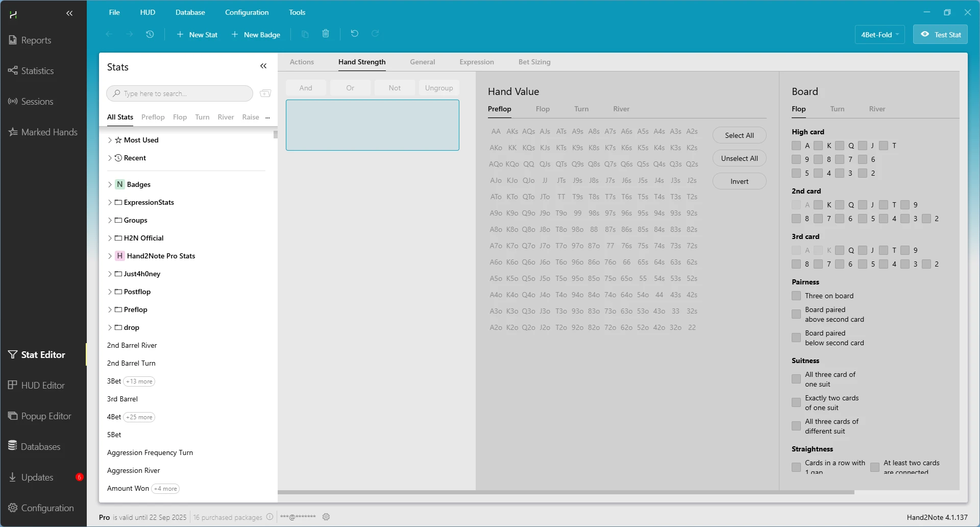Screen dimensions: 980x527
Task: Check the High card A checkbox
Action: point(796,146)
